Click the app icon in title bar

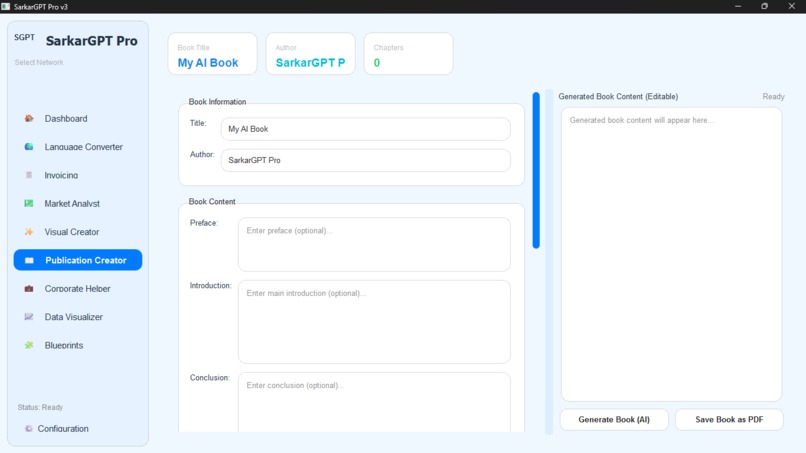pos(6,6)
